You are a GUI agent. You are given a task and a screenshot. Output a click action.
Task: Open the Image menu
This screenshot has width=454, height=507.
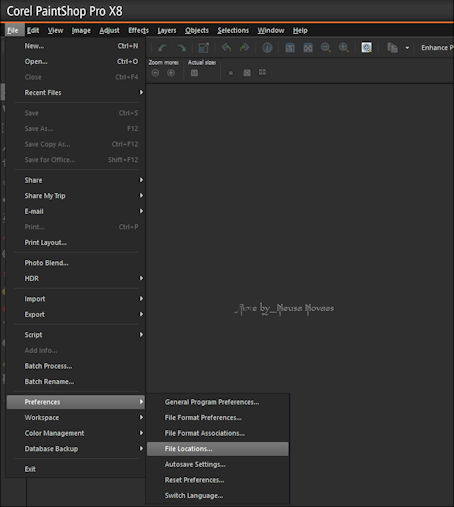[x=81, y=30]
